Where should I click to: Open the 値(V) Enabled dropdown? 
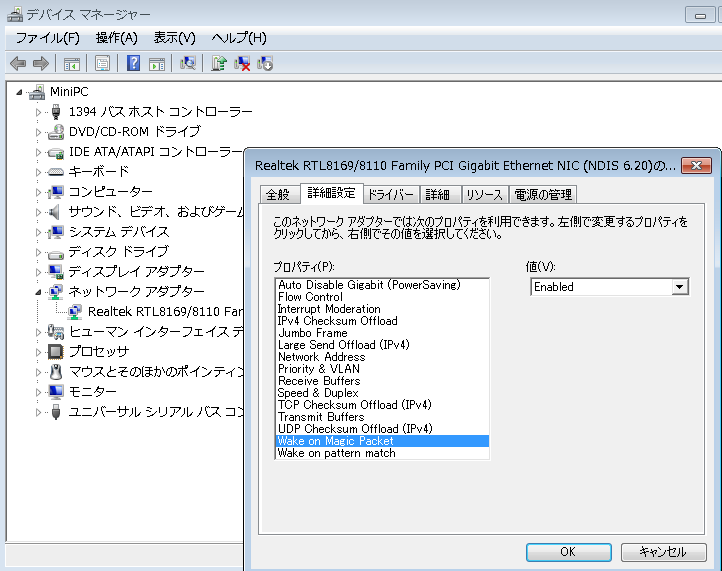tap(680, 287)
